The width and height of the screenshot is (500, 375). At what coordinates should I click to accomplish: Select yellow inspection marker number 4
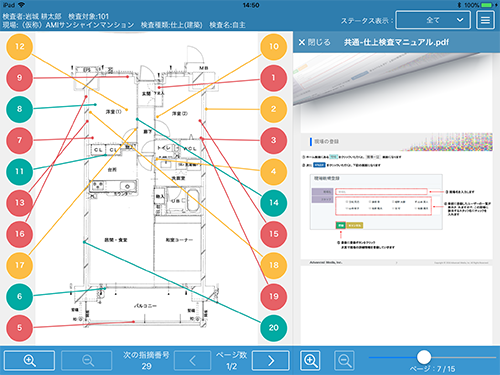coord(273,171)
